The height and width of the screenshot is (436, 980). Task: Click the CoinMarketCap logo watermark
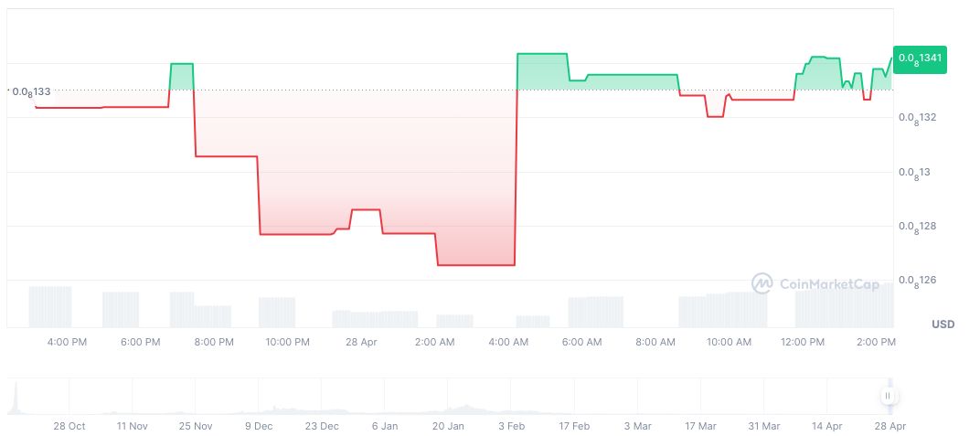815,284
